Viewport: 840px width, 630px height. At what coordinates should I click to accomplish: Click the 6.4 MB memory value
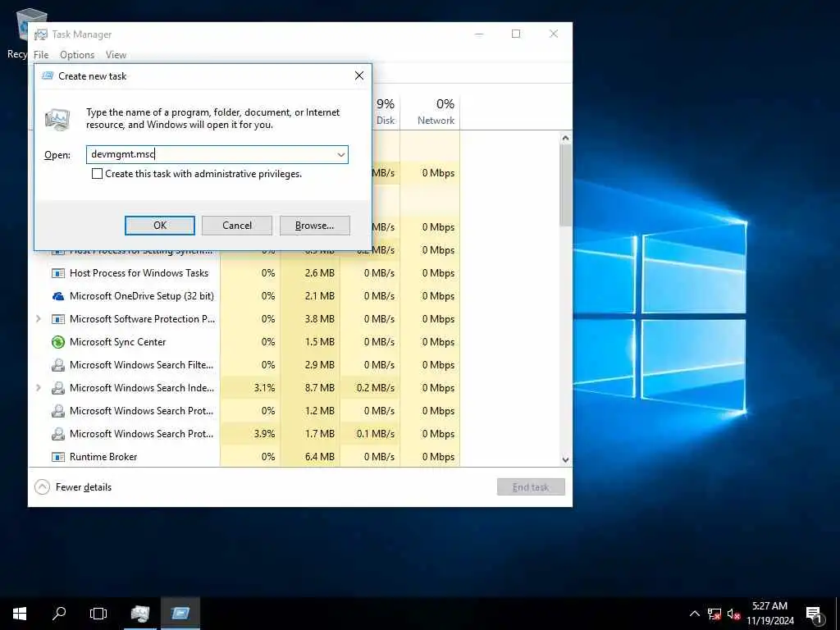coord(319,457)
